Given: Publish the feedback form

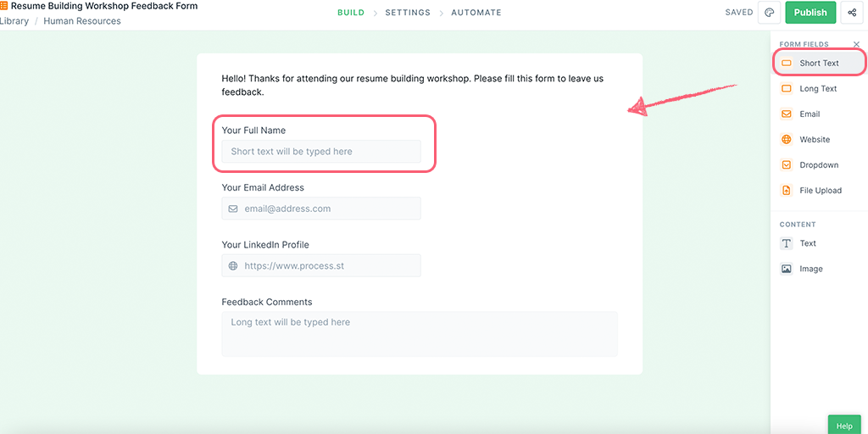Looking at the screenshot, I should (810, 13).
